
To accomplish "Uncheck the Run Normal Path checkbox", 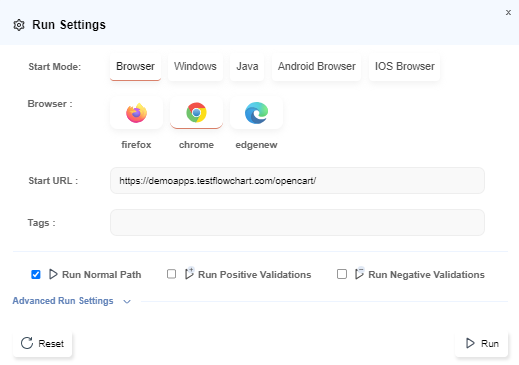I will (36, 274).
